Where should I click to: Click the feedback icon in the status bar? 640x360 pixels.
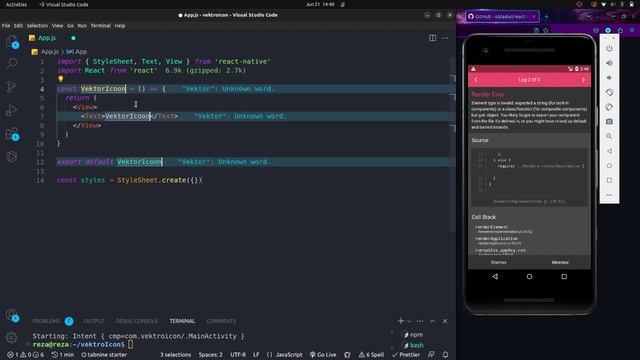click(431, 355)
